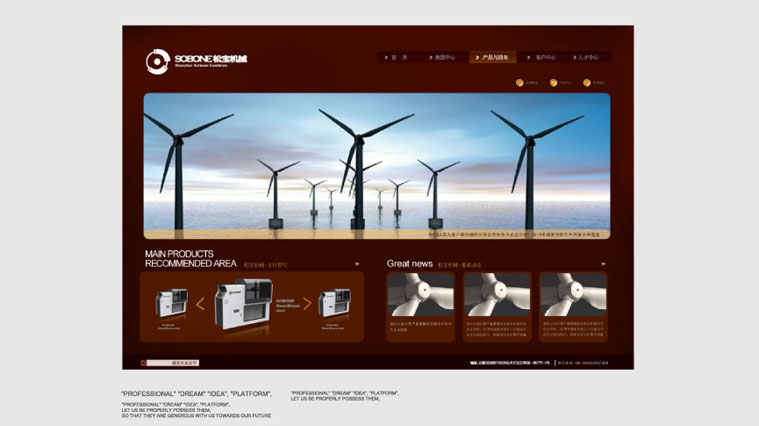Select the highlighted 产品与服务 navigation tab

tap(493, 58)
